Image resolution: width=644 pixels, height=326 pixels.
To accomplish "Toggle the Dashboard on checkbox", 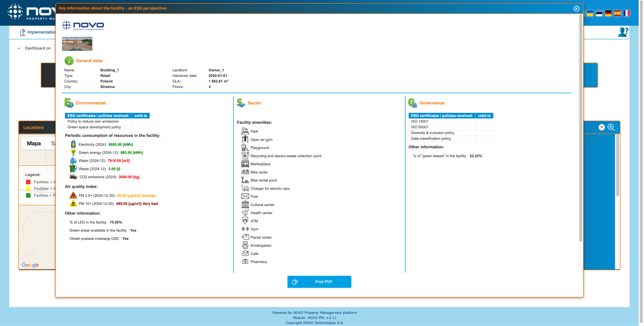I will click(x=19, y=48).
